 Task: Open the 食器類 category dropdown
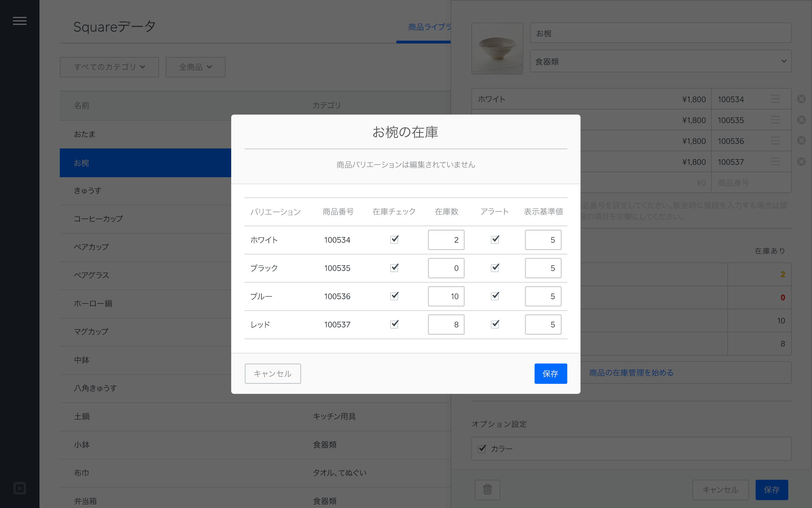click(660, 61)
